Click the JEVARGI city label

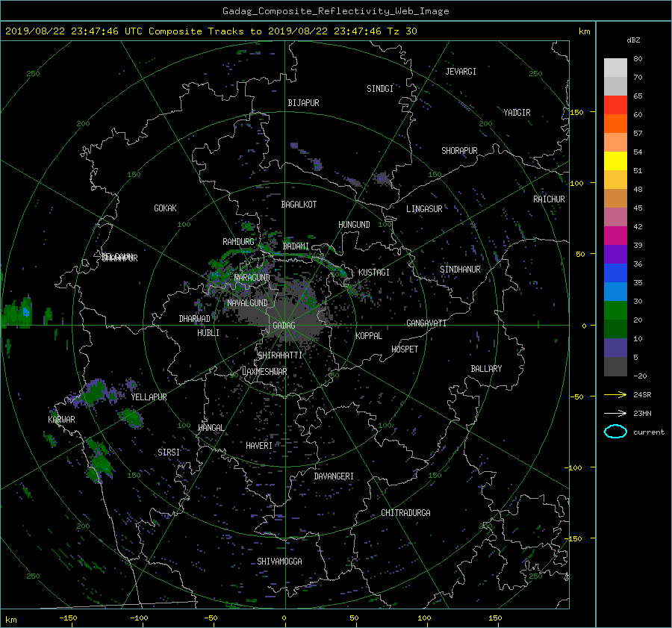(x=461, y=72)
